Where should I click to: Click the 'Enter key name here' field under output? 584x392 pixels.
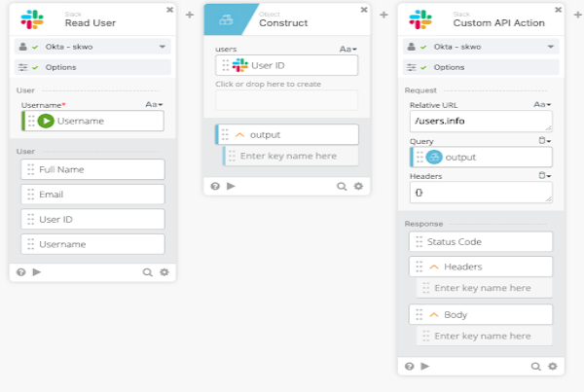coord(289,156)
